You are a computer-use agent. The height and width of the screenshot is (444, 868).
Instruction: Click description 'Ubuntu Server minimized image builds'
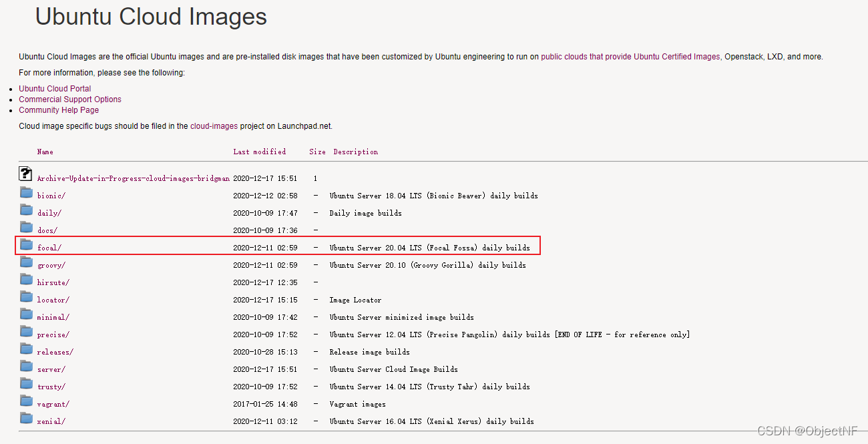401,317
